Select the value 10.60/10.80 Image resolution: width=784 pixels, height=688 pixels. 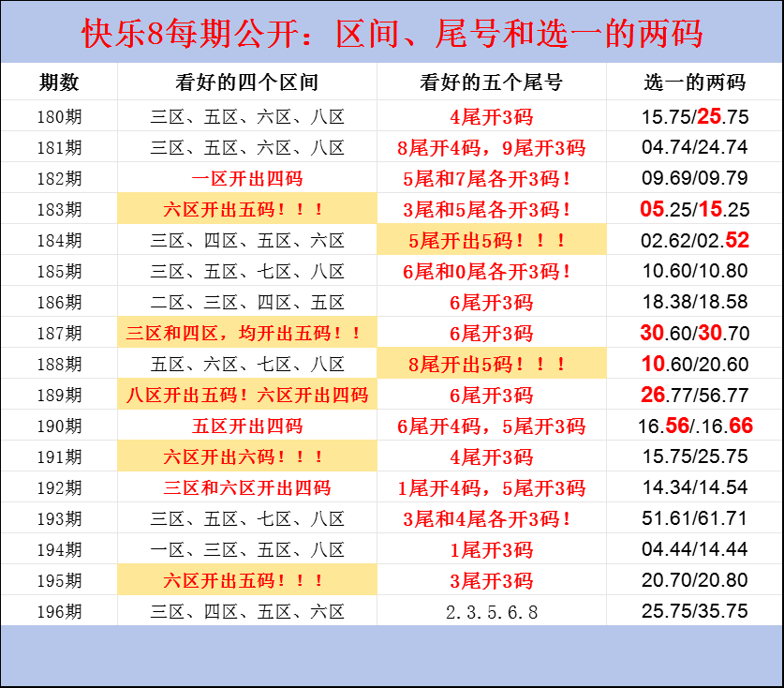(x=694, y=271)
